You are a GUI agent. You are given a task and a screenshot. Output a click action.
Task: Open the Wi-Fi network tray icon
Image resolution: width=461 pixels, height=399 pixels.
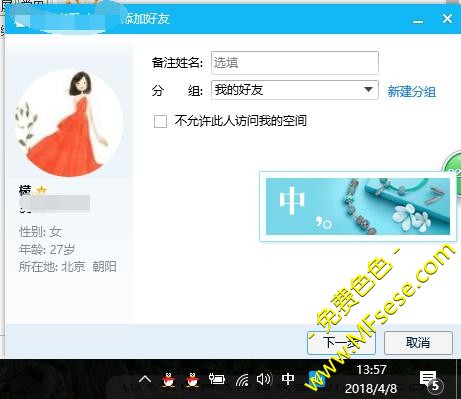coord(242,380)
